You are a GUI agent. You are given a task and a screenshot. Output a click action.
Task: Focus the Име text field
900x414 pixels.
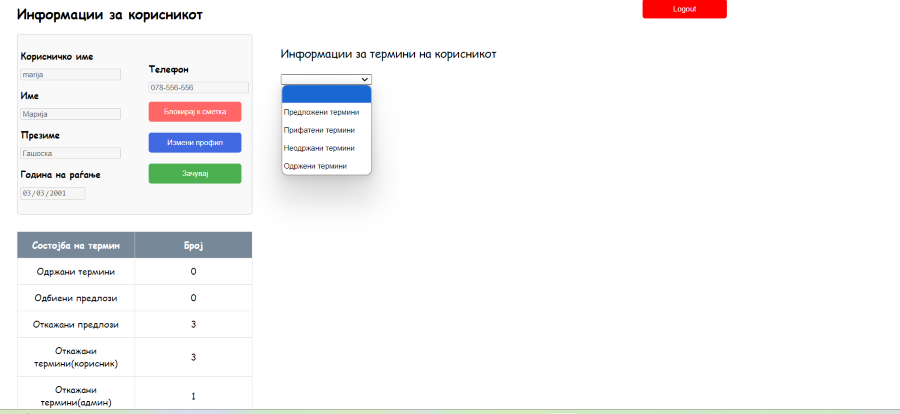pyautogui.click(x=70, y=114)
